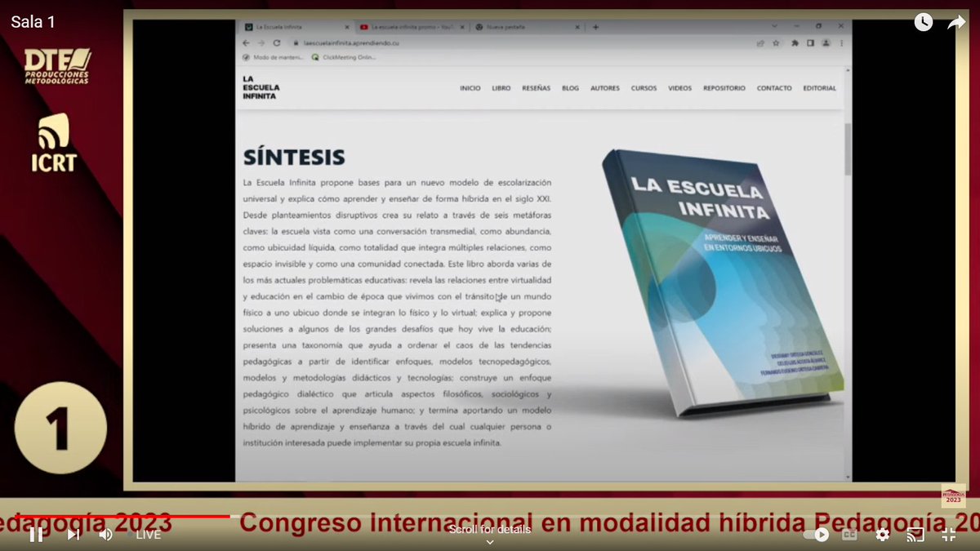Exit full screen mode
The height and width of the screenshot is (551, 980).
coord(949,535)
